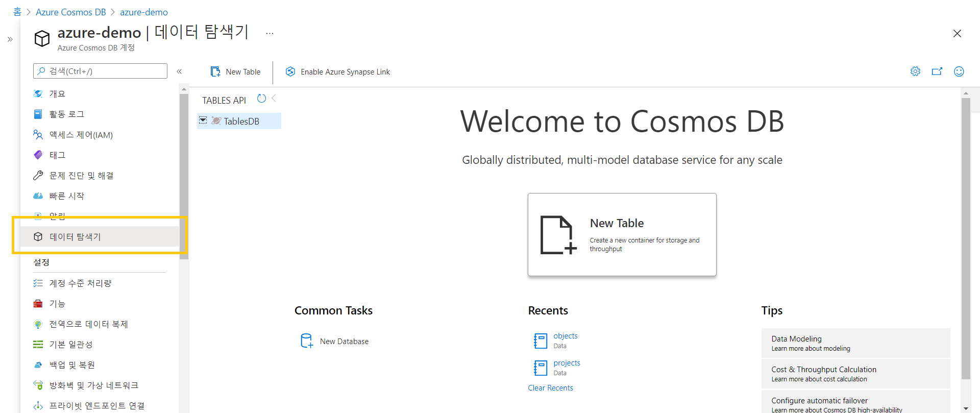Click Clear Recents link
The height and width of the screenshot is (413, 980).
550,388
